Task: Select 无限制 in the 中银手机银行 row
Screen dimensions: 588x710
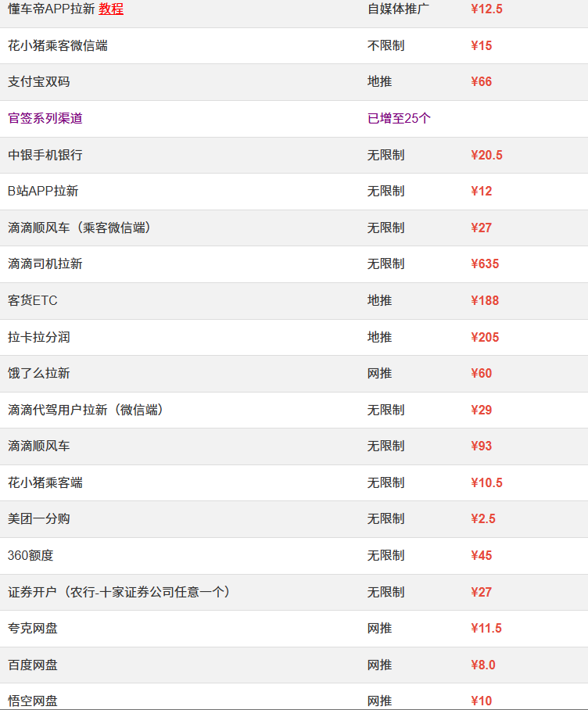Action: point(385,156)
